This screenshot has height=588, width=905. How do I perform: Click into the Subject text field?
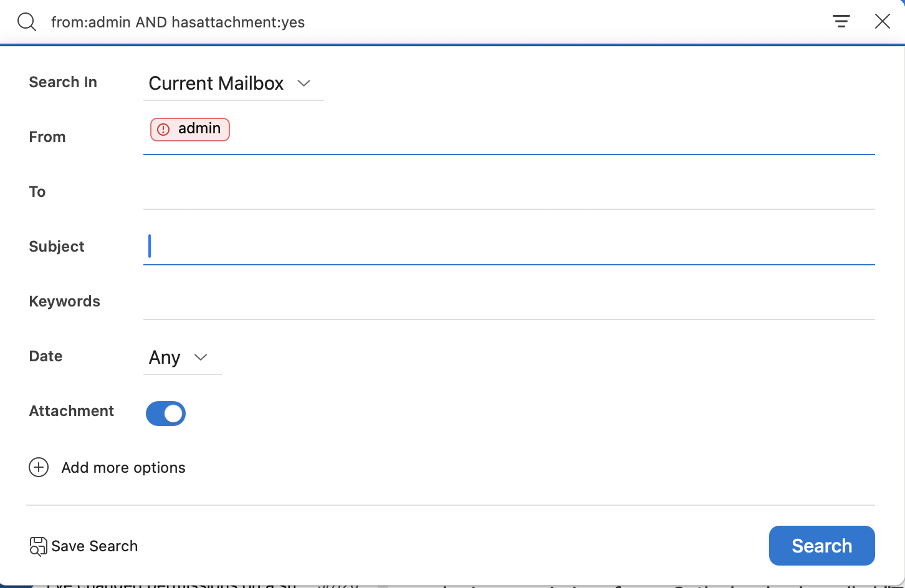(x=509, y=247)
